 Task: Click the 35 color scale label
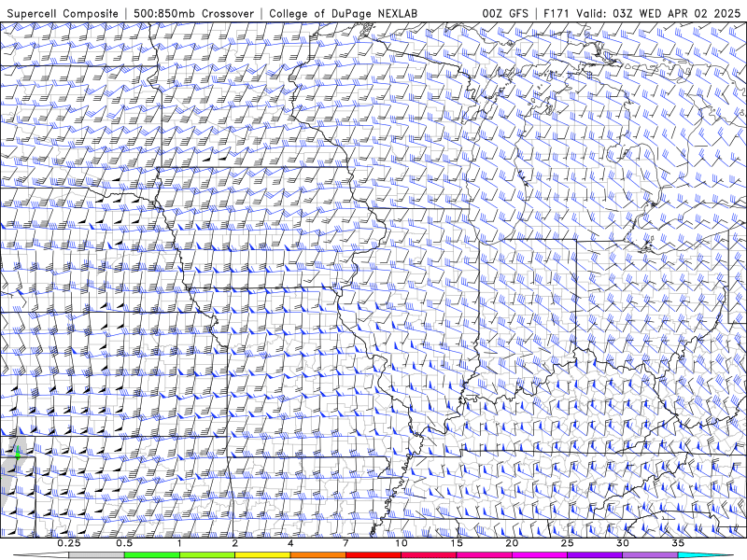click(x=678, y=543)
